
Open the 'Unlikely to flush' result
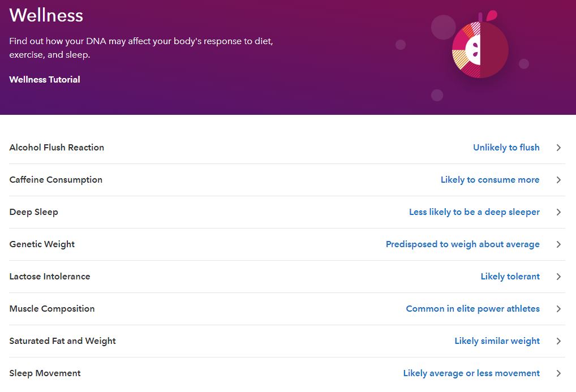tap(506, 148)
